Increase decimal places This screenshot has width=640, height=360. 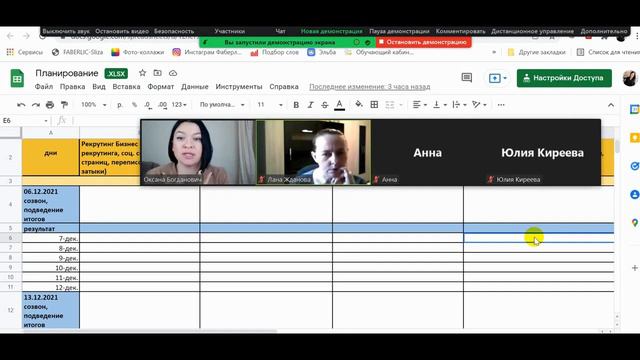(x=162, y=105)
